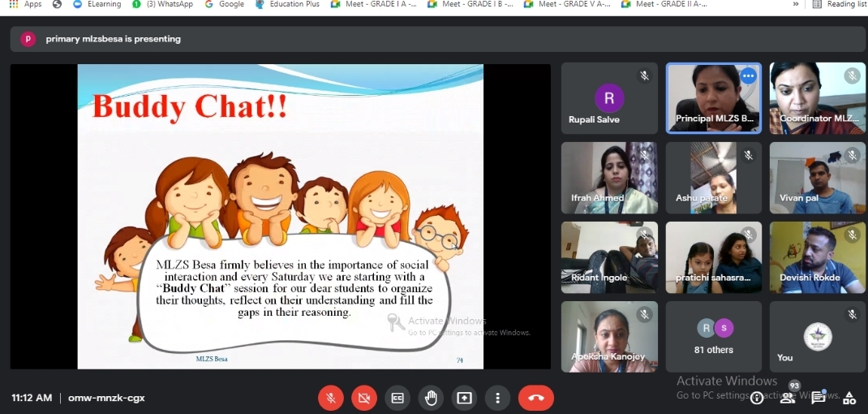Viewport: 868px width, 414px height.
Task: Open the ELearning bookmark
Action: (x=97, y=4)
